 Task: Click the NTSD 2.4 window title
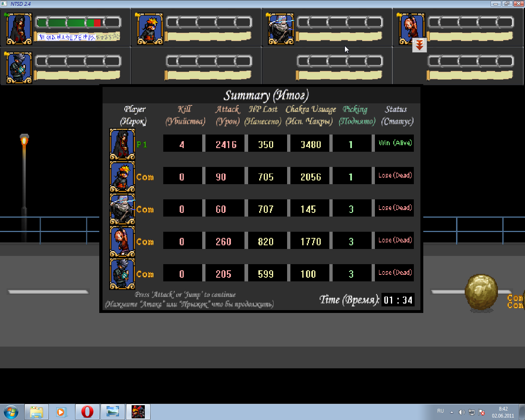point(21,4)
